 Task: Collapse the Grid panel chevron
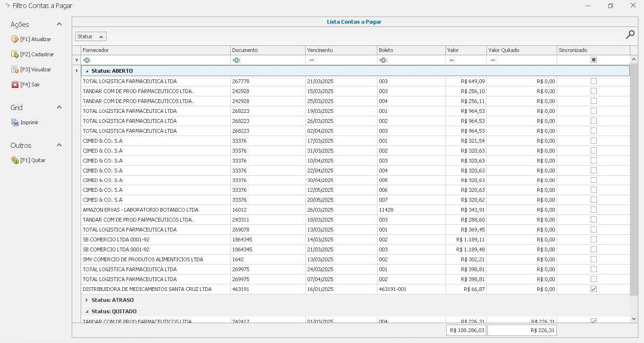click(x=59, y=107)
